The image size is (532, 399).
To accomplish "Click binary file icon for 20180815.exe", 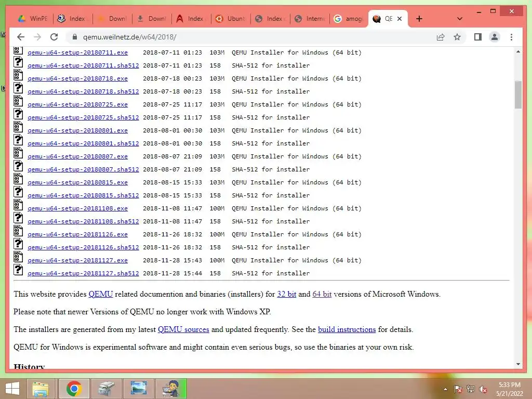I will pyautogui.click(x=18, y=179).
